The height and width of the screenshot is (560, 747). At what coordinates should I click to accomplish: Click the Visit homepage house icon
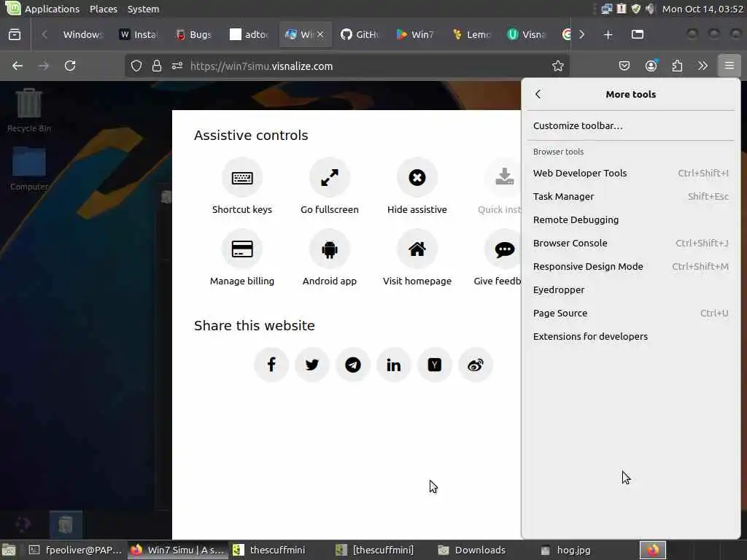pos(417,249)
